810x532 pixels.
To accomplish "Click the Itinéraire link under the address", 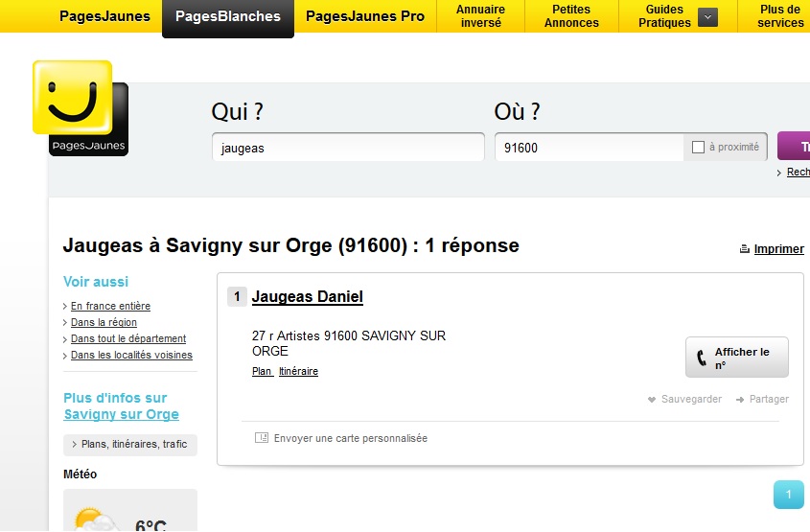I will [x=298, y=372].
